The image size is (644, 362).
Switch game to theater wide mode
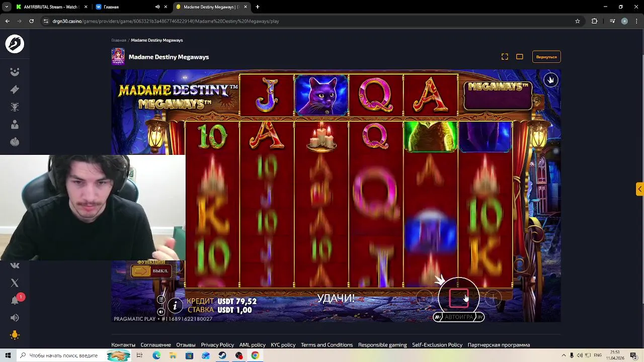pyautogui.click(x=520, y=57)
